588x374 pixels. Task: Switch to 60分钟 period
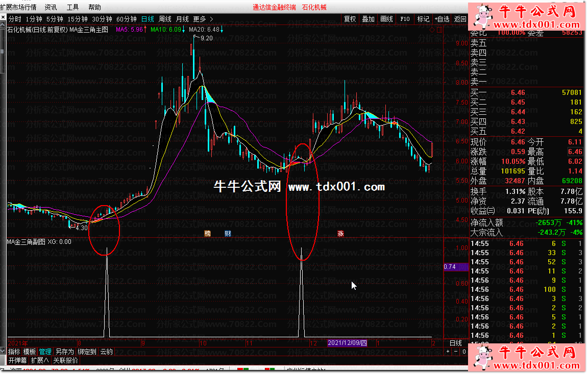click(x=127, y=19)
